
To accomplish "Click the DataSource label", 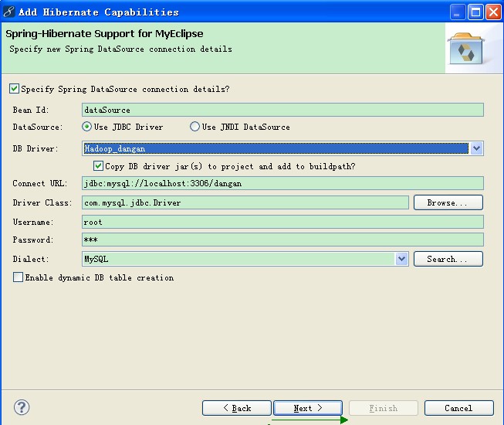I will pos(38,127).
